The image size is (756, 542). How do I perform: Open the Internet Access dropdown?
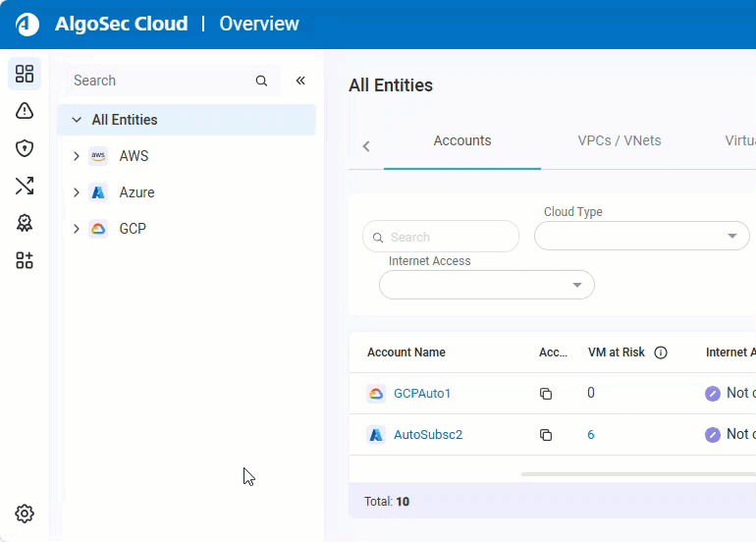pyautogui.click(x=487, y=285)
